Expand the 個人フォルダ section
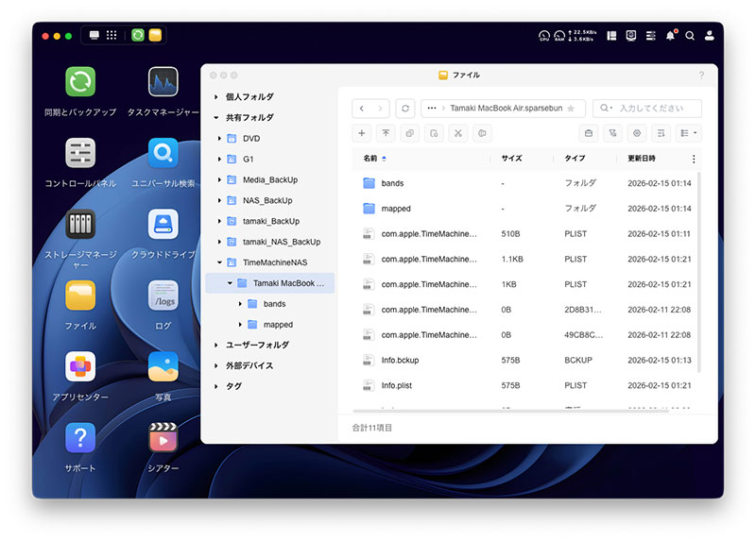 point(215,97)
